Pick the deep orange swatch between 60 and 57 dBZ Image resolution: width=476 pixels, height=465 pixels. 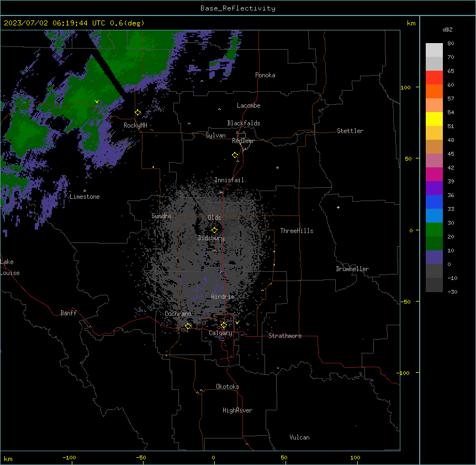pos(434,91)
